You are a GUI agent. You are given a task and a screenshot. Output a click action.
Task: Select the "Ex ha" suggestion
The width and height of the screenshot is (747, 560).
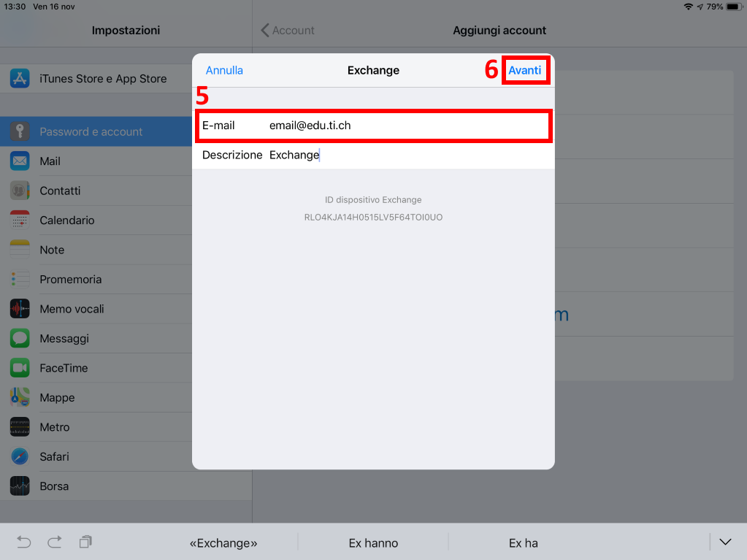pos(523,543)
